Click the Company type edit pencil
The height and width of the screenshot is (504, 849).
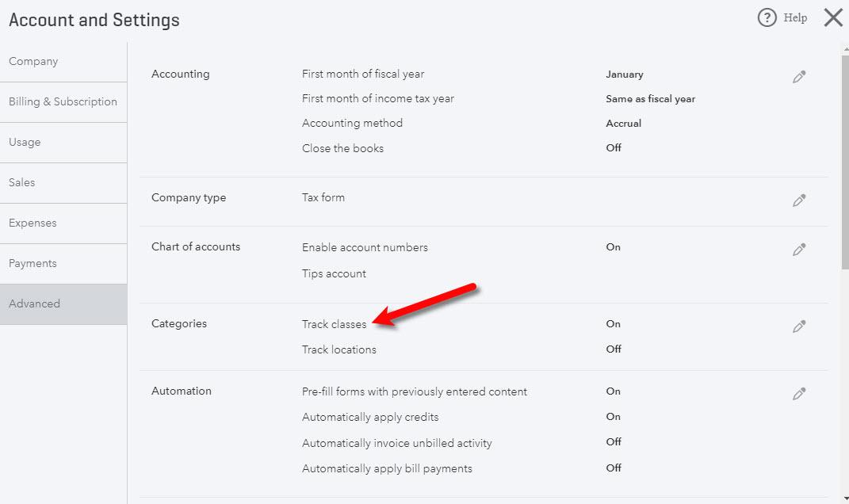pos(799,200)
